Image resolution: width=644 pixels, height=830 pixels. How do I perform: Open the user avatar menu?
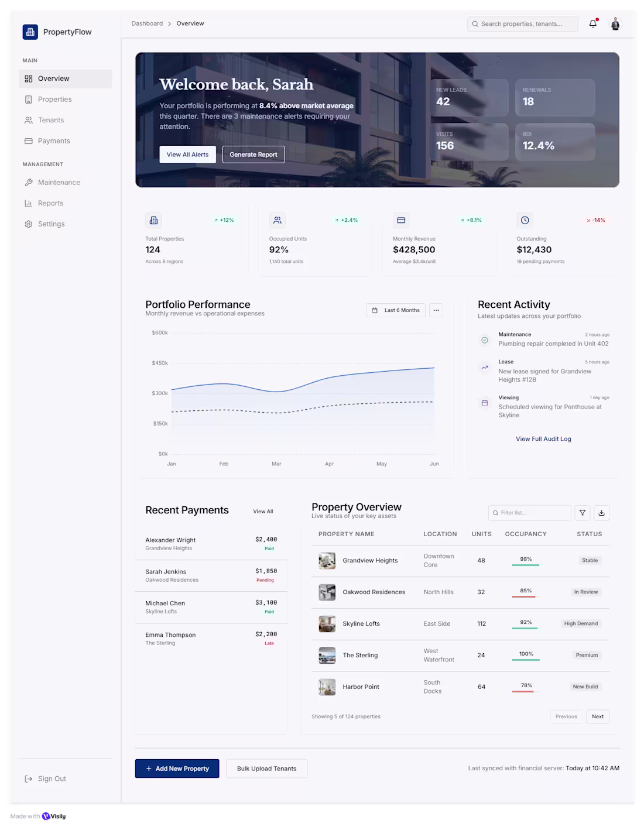(x=615, y=24)
